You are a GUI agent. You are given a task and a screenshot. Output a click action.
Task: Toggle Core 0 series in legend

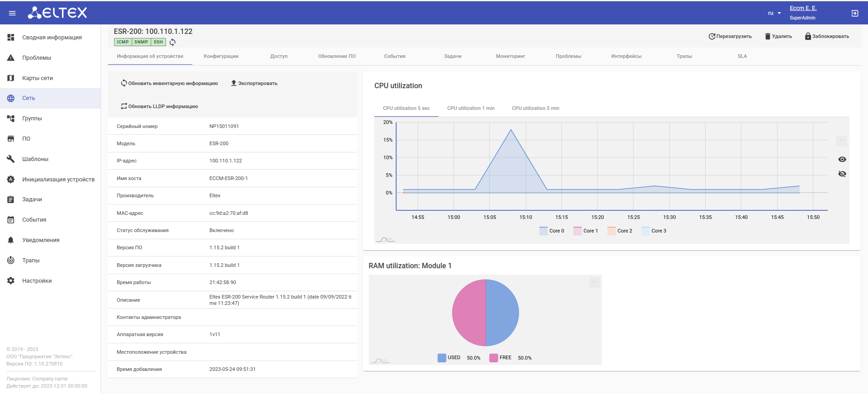click(x=552, y=231)
